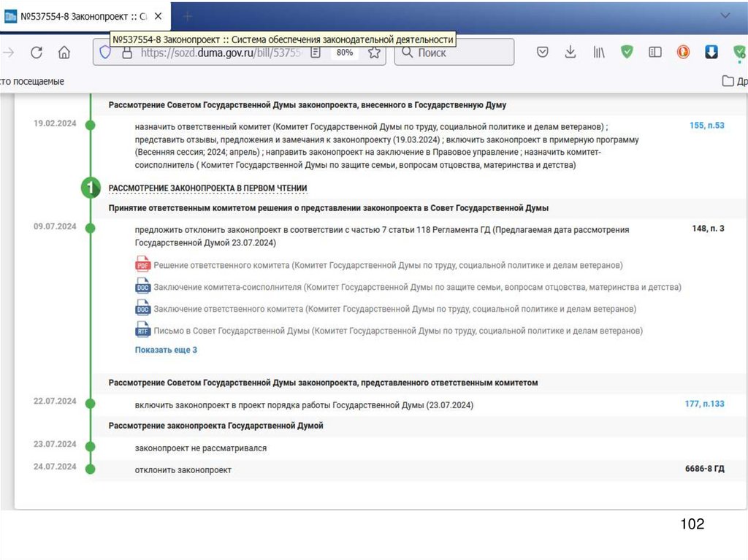Open the other bookmarks folder icon
The width and height of the screenshot is (748, 560).
coord(728,81)
